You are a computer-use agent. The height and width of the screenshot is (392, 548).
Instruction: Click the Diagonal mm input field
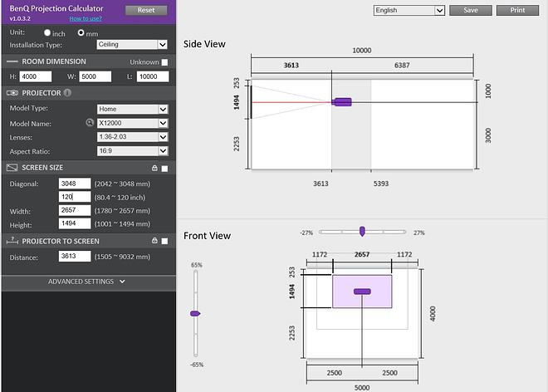click(75, 184)
